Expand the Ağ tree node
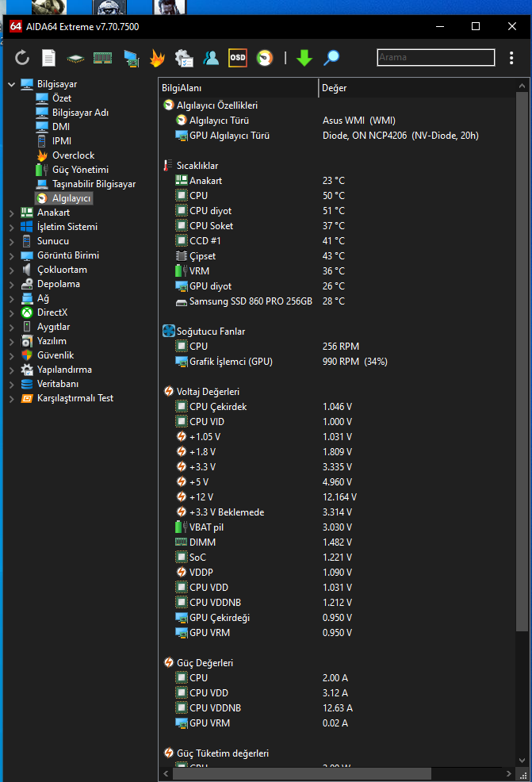Image resolution: width=532 pixels, height=782 pixels. point(11,299)
